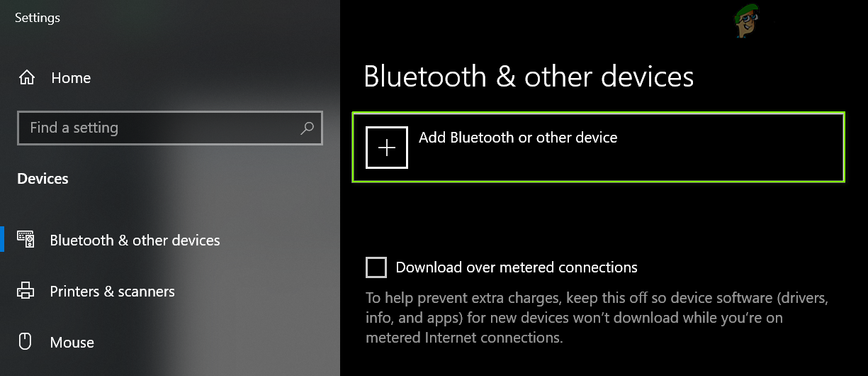This screenshot has height=376, width=868.
Task: Click the Mouse icon in sidebar
Action: pyautogui.click(x=26, y=342)
